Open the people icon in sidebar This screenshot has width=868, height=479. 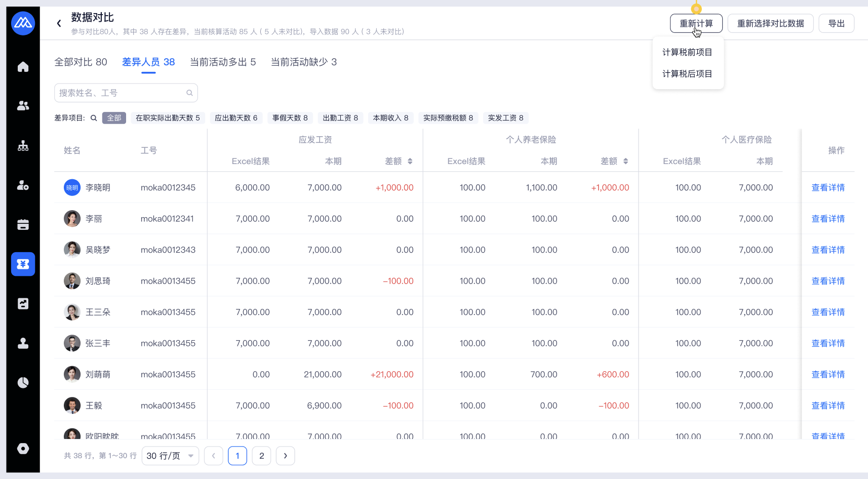[x=23, y=106]
